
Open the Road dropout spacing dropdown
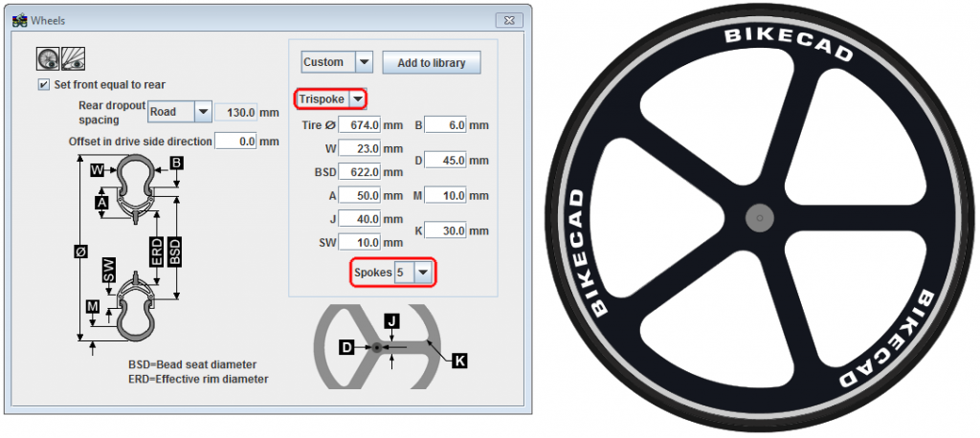click(x=202, y=112)
